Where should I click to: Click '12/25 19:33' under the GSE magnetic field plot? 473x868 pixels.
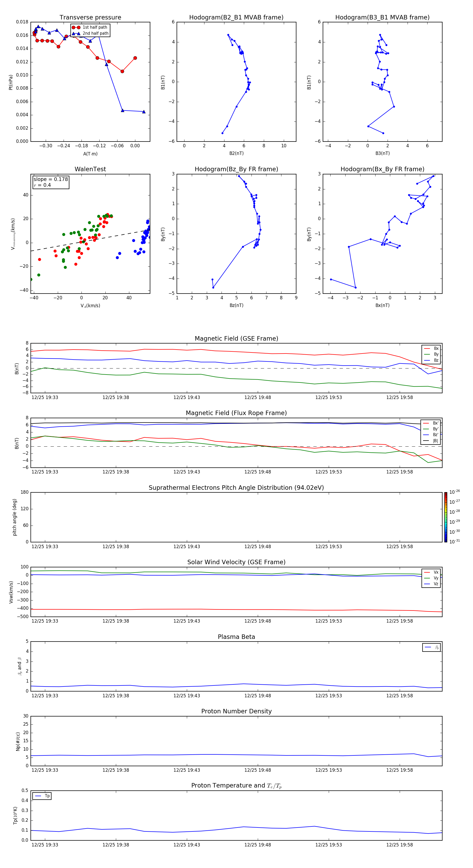(x=45, y=398)
